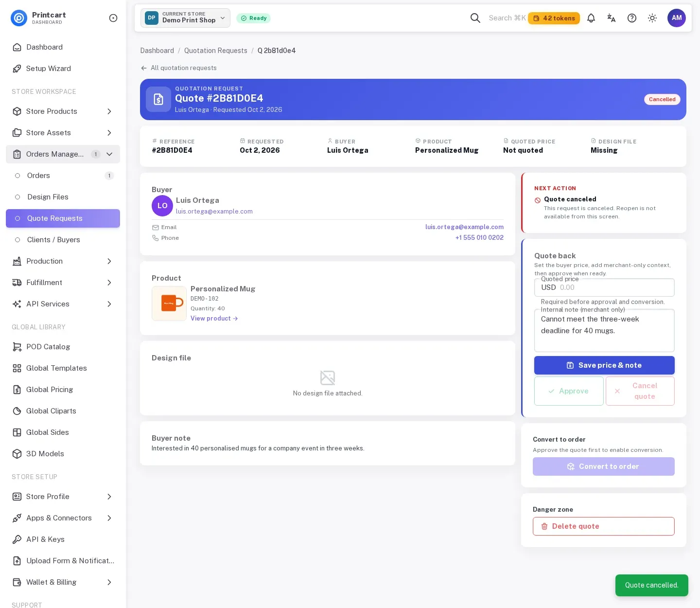
Task: Go back to All quotation requests
Action: pos(178,68)
